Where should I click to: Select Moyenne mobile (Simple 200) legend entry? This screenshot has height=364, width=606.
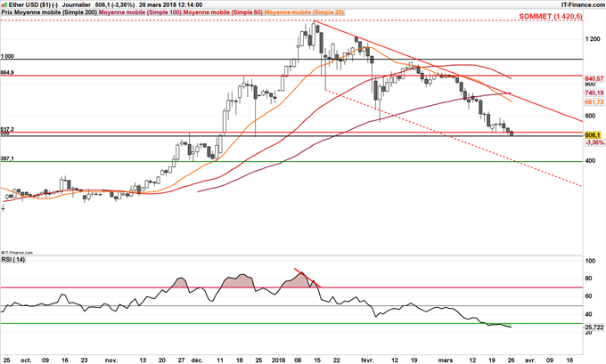pos(56,12)
